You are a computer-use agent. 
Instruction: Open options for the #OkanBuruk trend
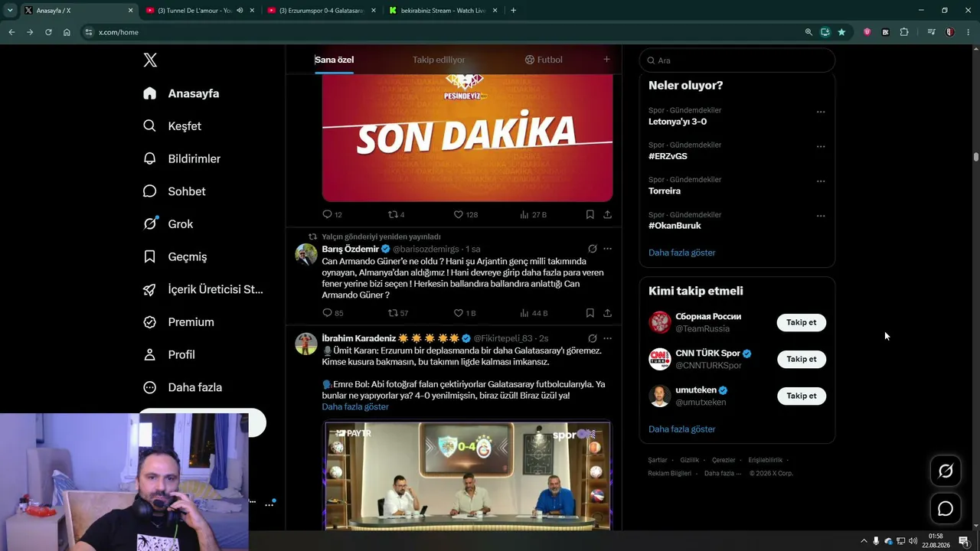tap(821, 216)
